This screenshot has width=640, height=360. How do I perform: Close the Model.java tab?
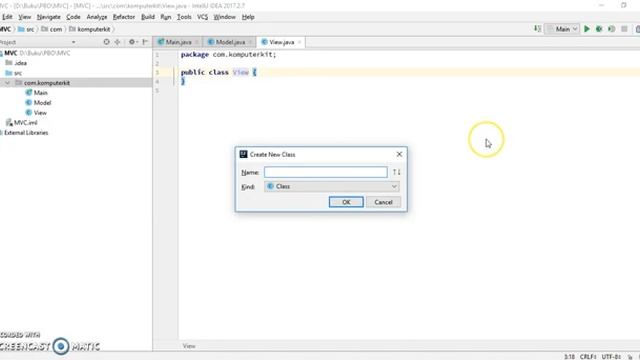point(250,42)
